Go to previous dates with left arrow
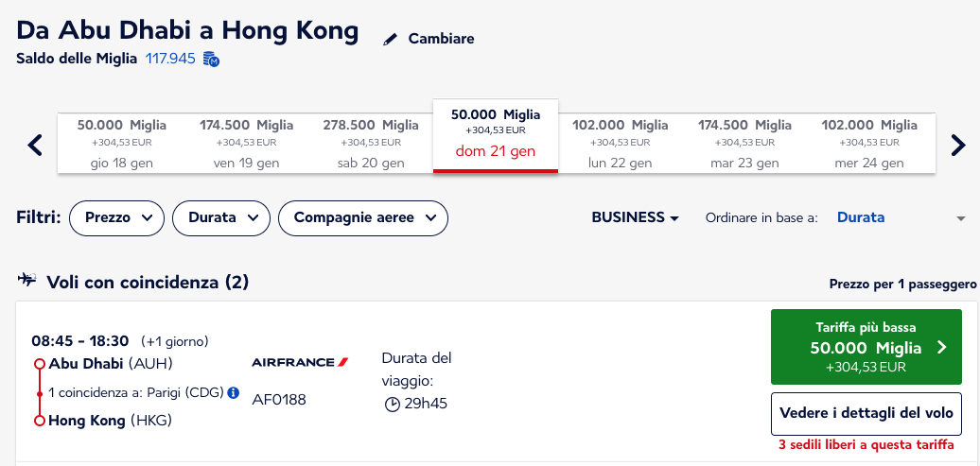The height and width of the screenshot is (466, 980). (36, 145)
